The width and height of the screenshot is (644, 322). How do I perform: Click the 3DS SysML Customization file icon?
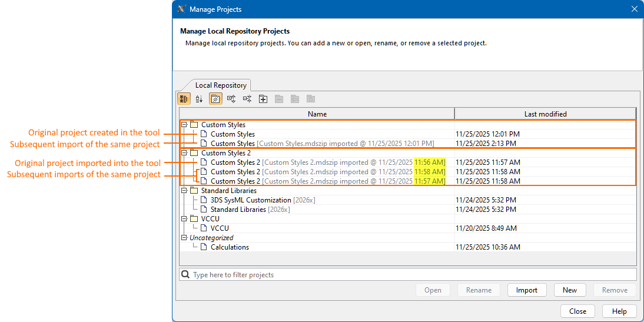click(x=204, y=200)
